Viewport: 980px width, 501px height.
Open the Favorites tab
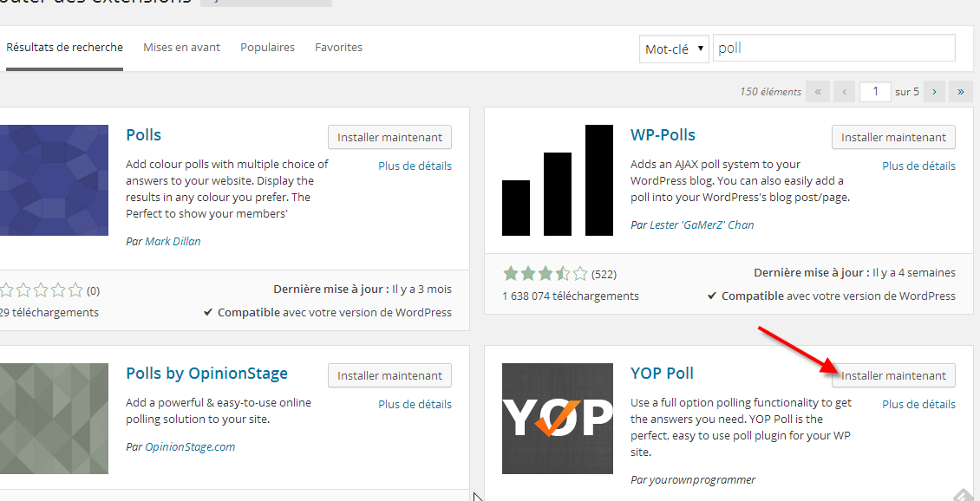point(338,48)
